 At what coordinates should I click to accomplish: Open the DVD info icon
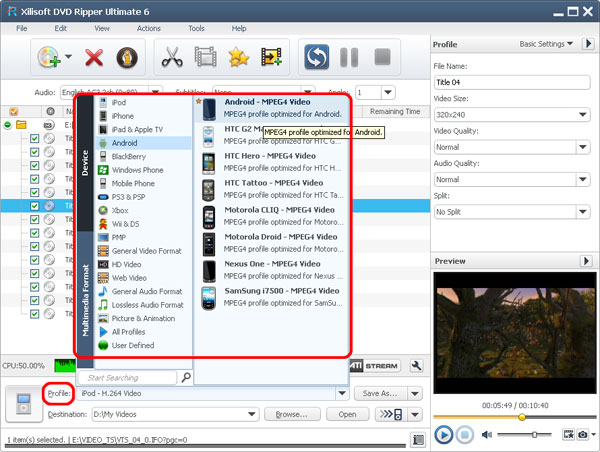point(127,57)
